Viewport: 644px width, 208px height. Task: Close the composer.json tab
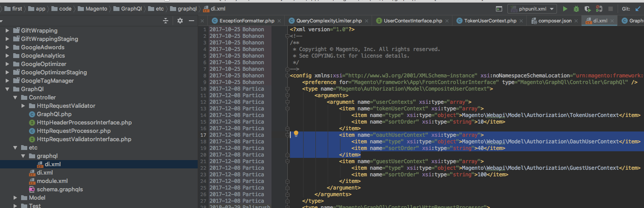click(576, 21)
